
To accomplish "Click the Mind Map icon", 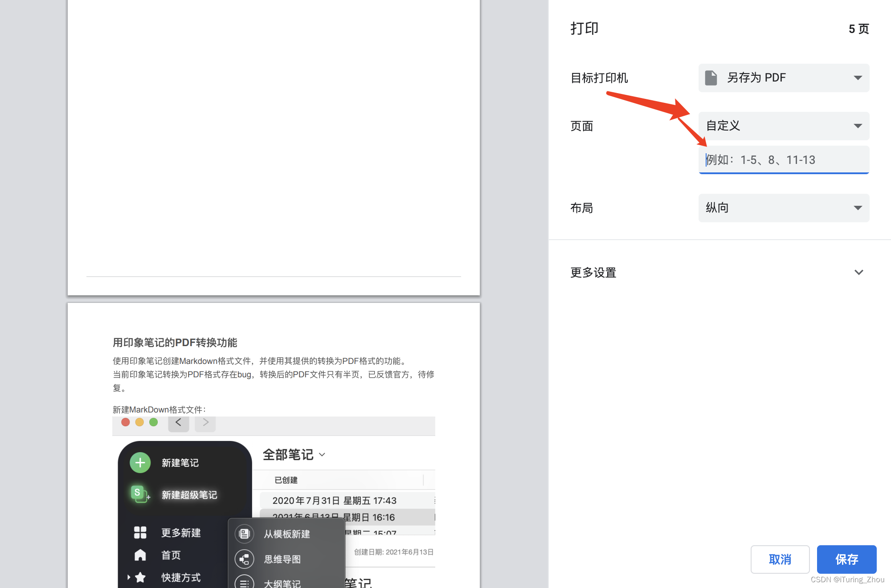I will [x=244, y=559].
